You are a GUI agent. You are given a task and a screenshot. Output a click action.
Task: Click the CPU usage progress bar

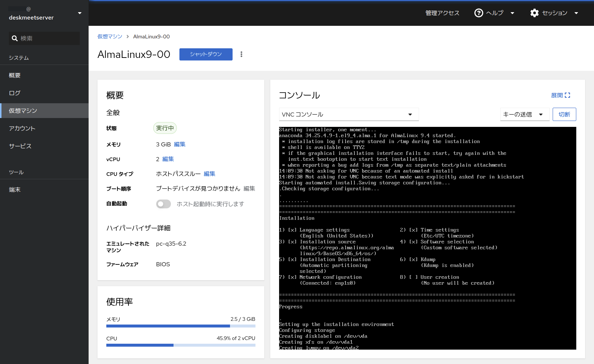point(181,345)
